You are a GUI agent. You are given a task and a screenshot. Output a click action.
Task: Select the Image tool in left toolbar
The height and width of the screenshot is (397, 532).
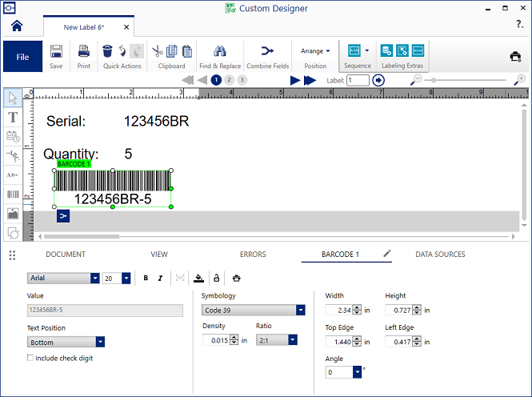[13, 213]
